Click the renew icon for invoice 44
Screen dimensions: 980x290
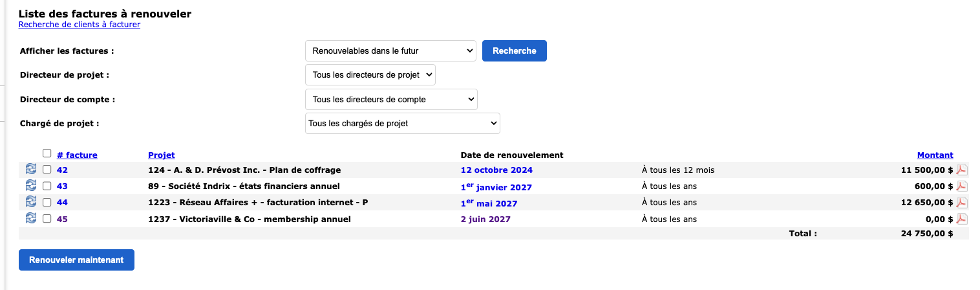(x=31, y=202)
